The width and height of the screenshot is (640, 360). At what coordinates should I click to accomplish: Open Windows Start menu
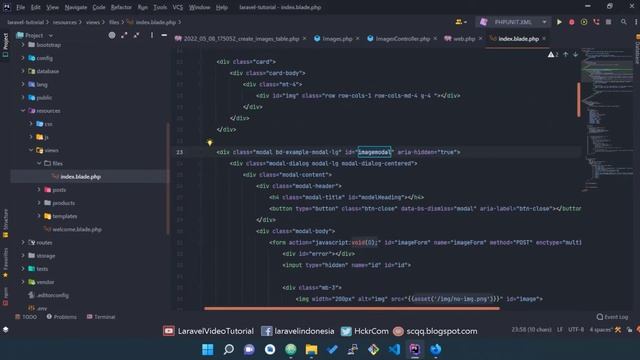click(208, 349)
